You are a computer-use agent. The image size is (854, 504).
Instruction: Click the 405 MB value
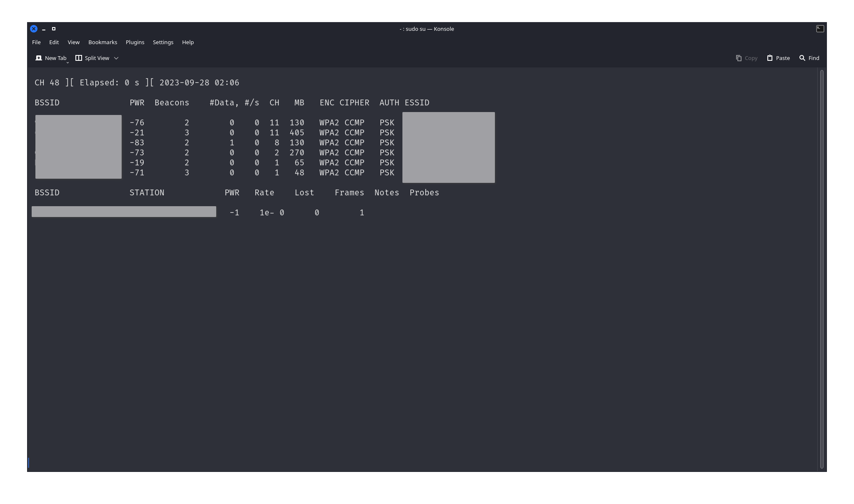point(297,132)
